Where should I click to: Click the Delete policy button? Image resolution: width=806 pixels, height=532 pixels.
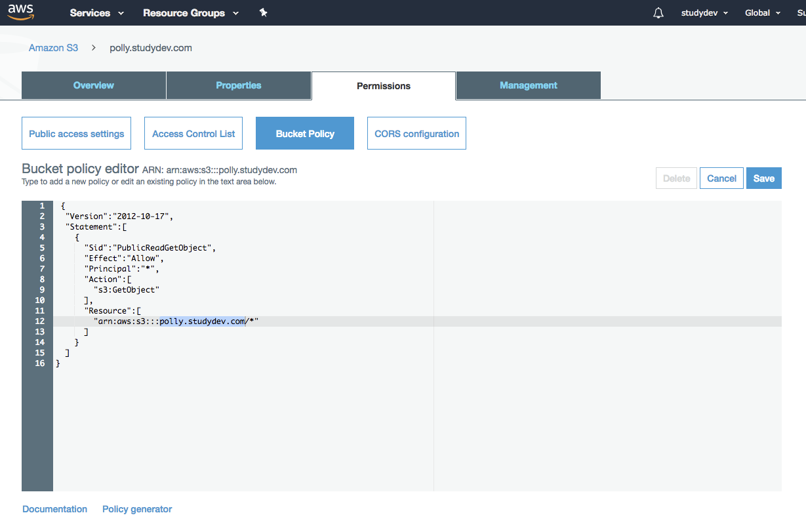point(676,178)
